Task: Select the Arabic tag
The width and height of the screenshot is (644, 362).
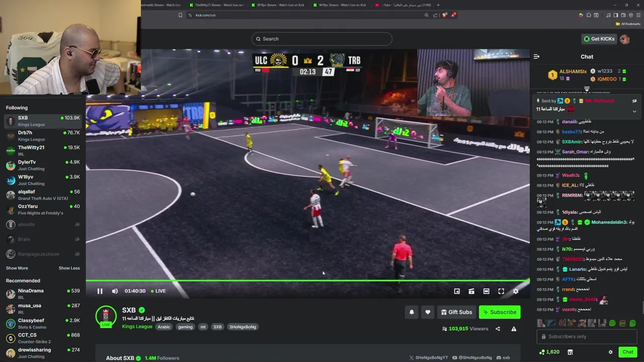Action: (x=164, y=327)
